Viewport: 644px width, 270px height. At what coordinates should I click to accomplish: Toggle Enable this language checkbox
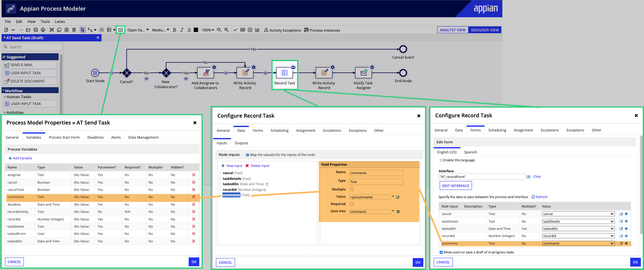point(441,160)
